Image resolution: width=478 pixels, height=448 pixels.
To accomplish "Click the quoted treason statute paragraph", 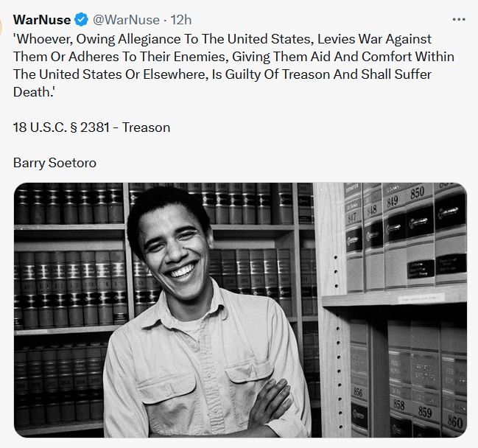I will [x=233, y=57].
